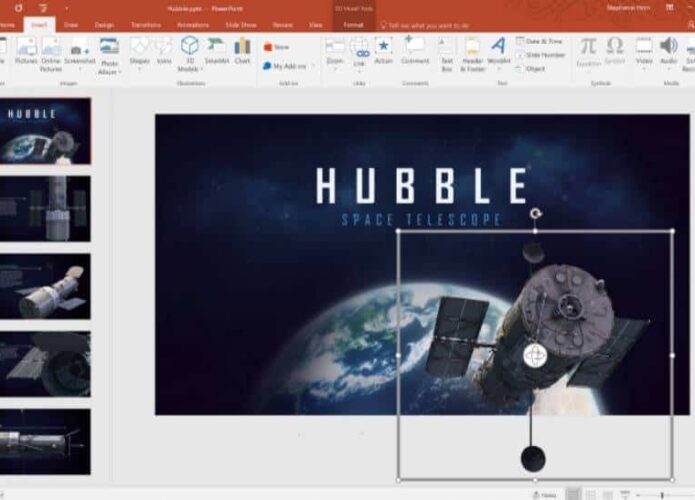
Task: Insert Pictures from the ribbon
Action: pos(26,51)
